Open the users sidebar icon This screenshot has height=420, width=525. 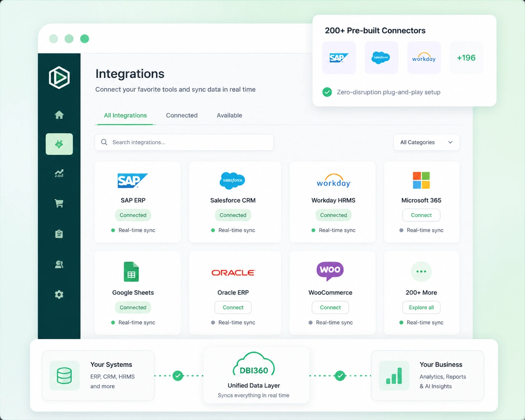click(59, 264)
